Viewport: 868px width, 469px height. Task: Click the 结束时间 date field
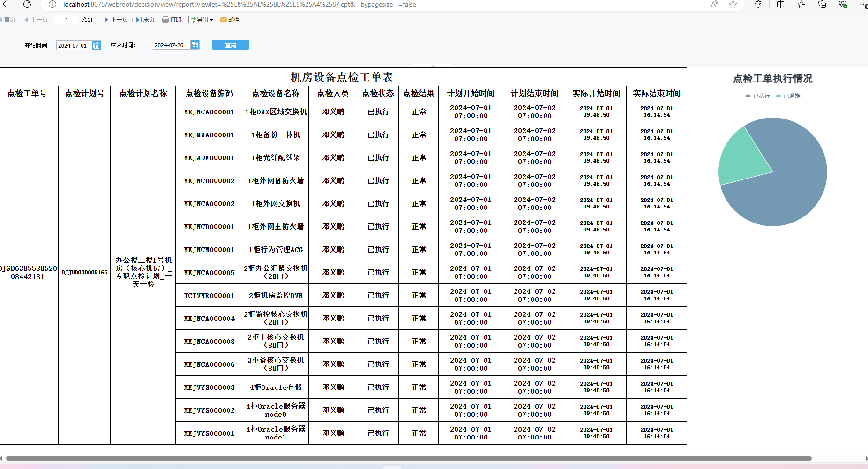[x=171, y=45]
